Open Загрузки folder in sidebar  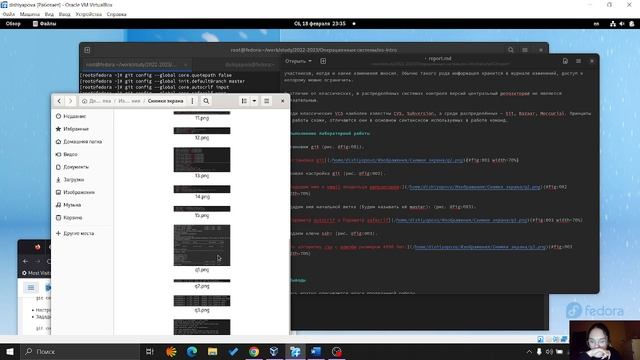(x=73, y=180)
